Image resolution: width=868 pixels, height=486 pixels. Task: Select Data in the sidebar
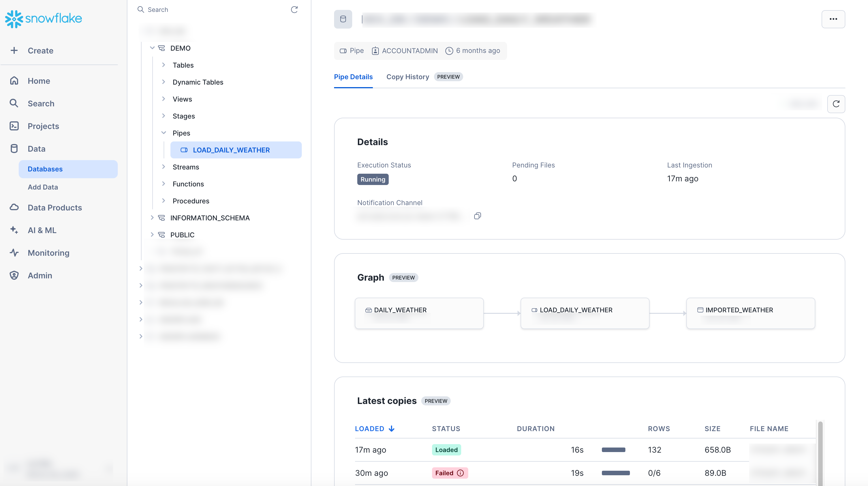[x=37, y=149]
